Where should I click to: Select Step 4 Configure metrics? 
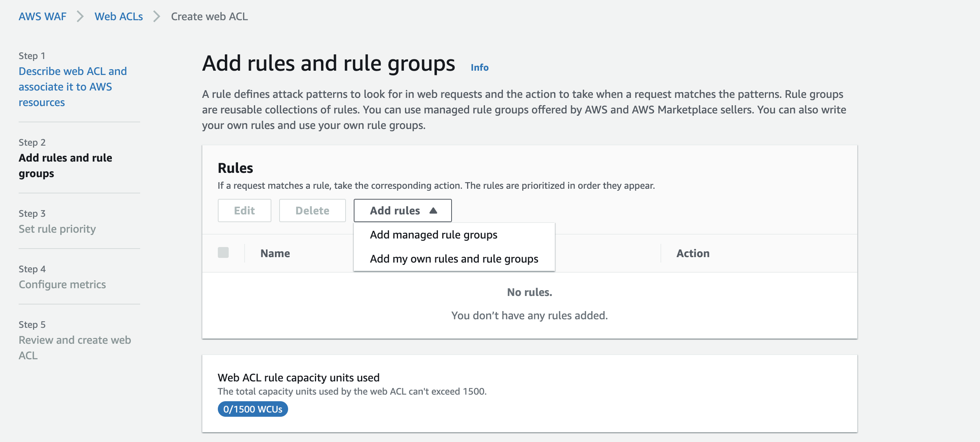pos(62,285)
